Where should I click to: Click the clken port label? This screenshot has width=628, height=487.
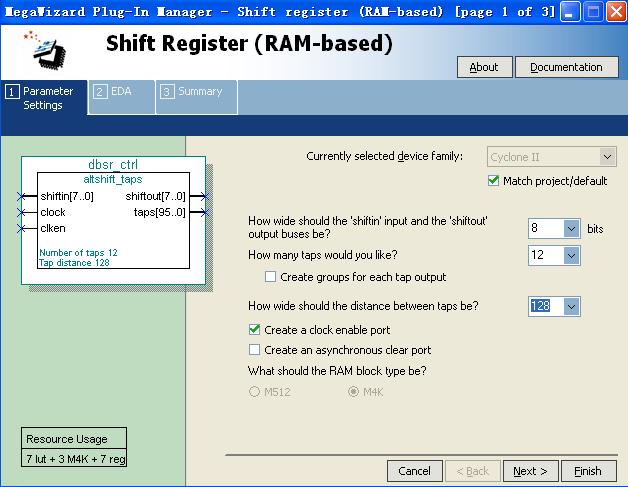coord(53,228)
